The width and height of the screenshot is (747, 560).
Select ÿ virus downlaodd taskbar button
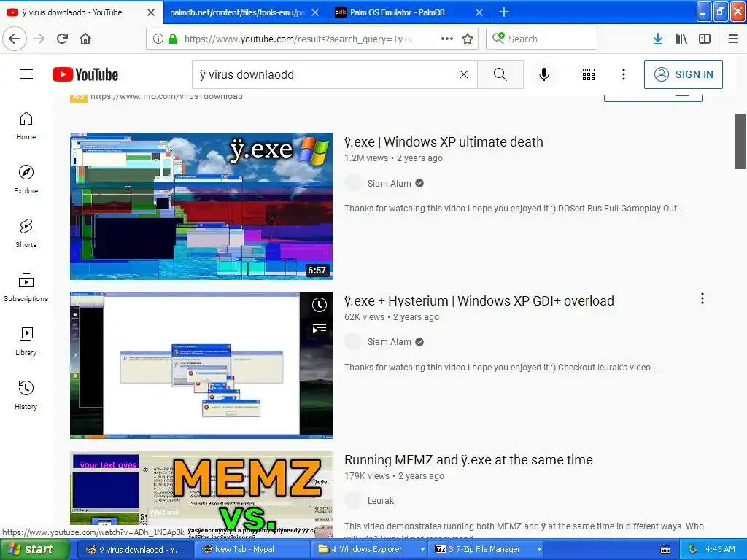[134, 550]
